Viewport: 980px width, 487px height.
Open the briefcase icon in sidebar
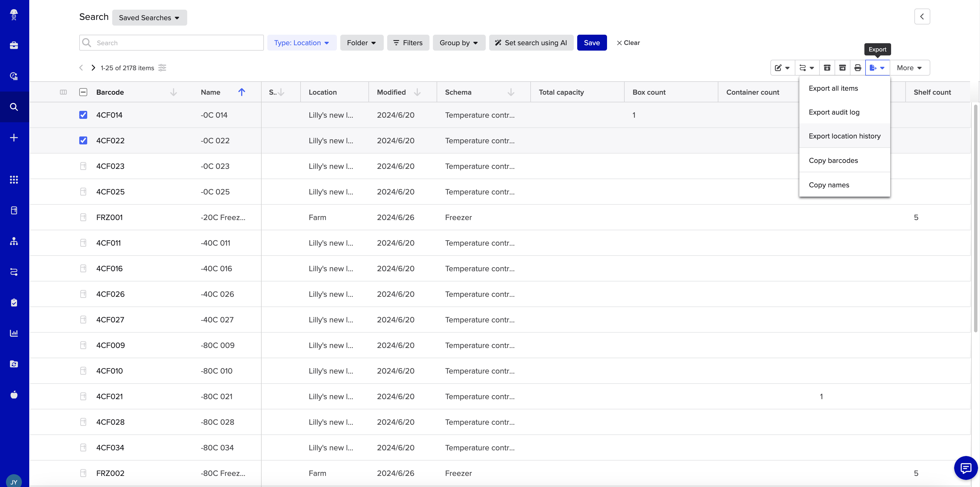[14, 46]
